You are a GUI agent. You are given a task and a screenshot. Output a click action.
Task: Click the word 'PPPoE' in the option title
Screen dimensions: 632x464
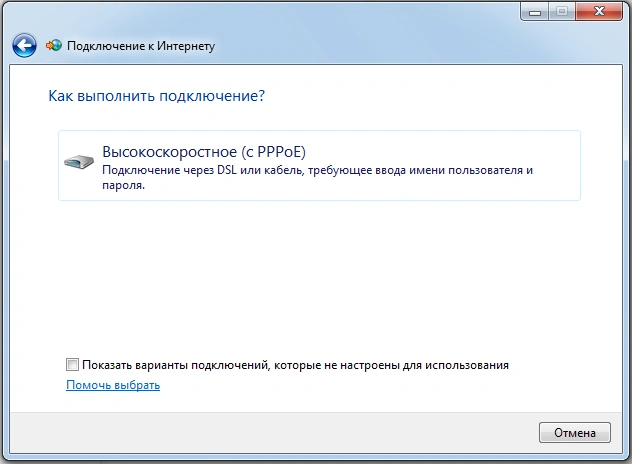click(279, 152)
